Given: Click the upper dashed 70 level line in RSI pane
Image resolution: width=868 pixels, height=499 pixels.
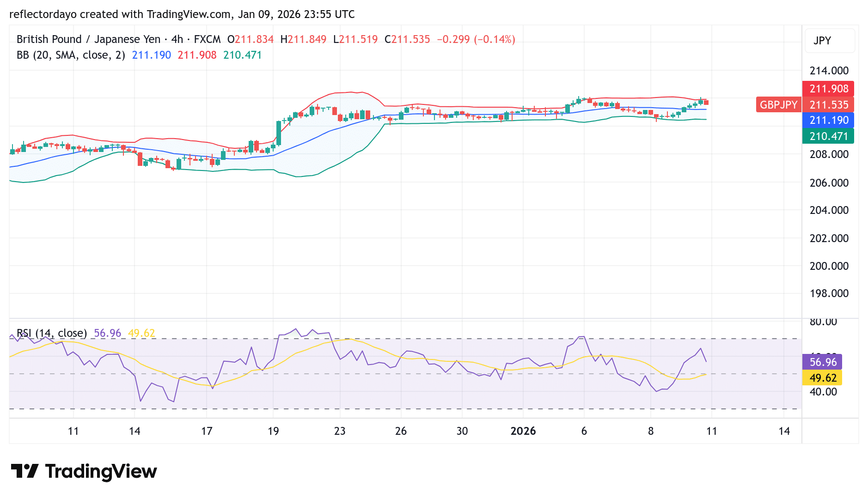Looking at the screenshot, I should tap(370, 338).
